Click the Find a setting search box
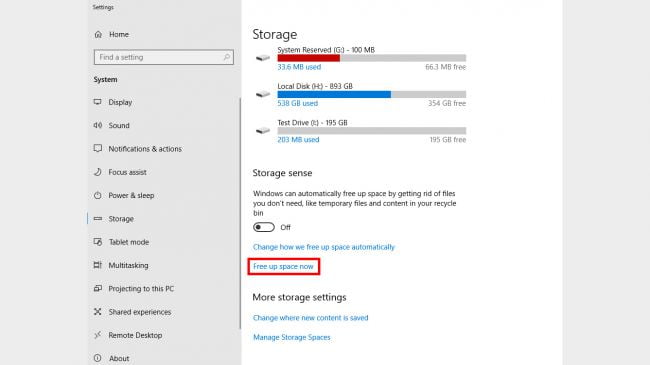The width and height of the screenshot is (650, 365). [x=164, y=57]
